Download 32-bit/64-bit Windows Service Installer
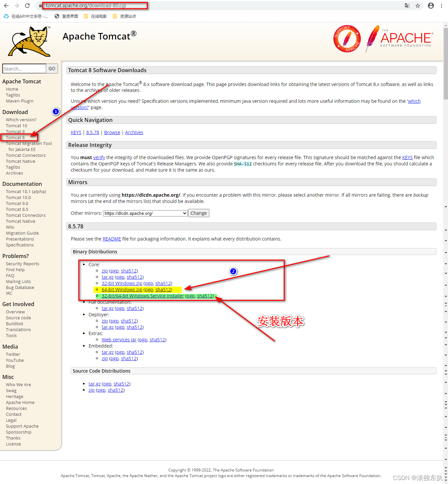The image size is (448, 484). [143, 296]
